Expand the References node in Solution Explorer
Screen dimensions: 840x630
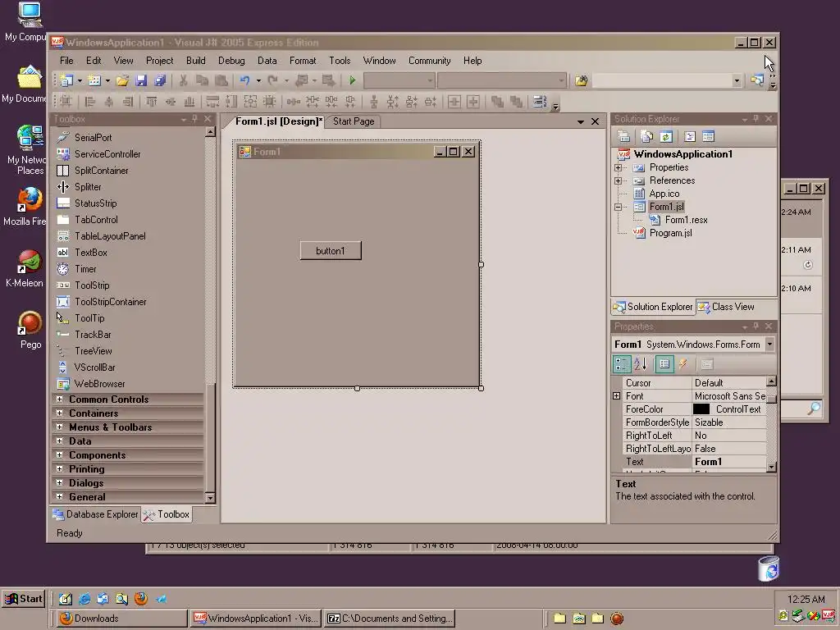point(619,180)
